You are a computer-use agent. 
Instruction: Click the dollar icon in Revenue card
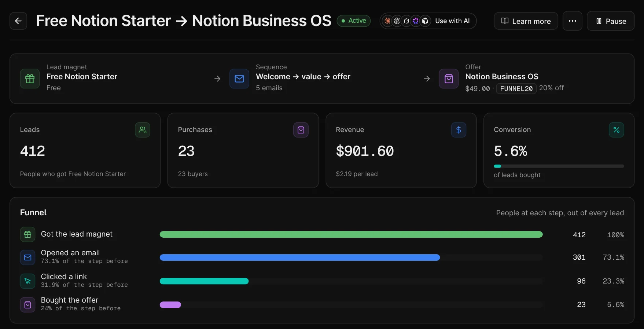(459, 130)
